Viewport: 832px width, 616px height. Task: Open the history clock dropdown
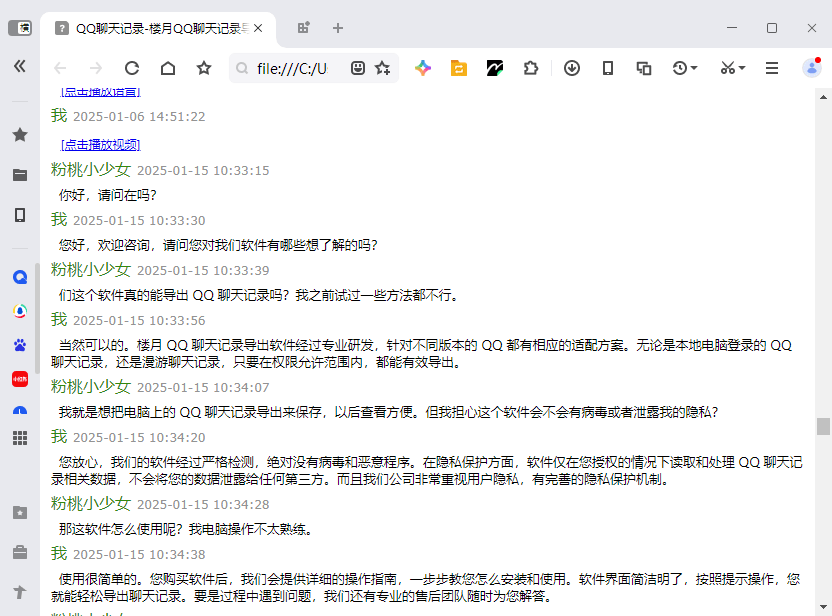684,68
